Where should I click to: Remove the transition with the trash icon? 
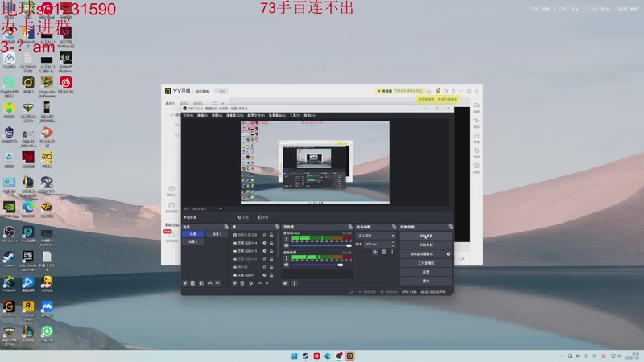pyautogui.click(x=384, y=252)
